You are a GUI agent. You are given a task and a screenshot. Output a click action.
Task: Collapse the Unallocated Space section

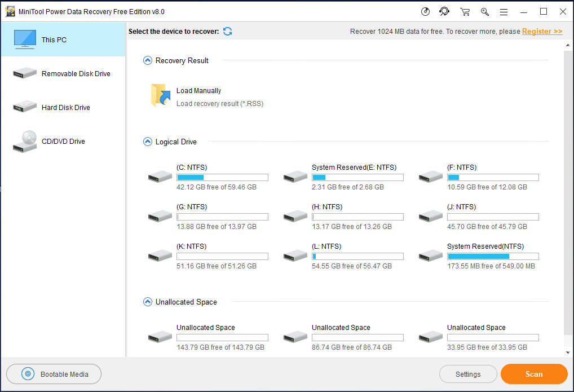pyautogui.click(x=148, y=302)
